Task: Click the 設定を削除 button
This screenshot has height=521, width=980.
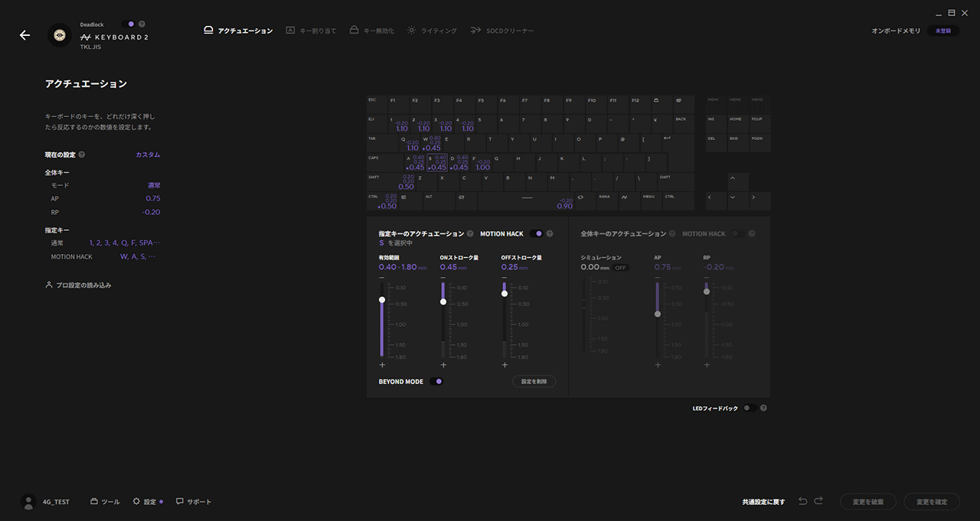Action: point(534,381)
